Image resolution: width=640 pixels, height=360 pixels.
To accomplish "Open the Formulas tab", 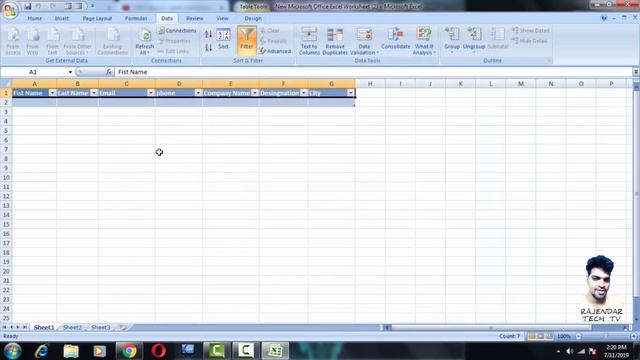I will click(x=136, y=18).
